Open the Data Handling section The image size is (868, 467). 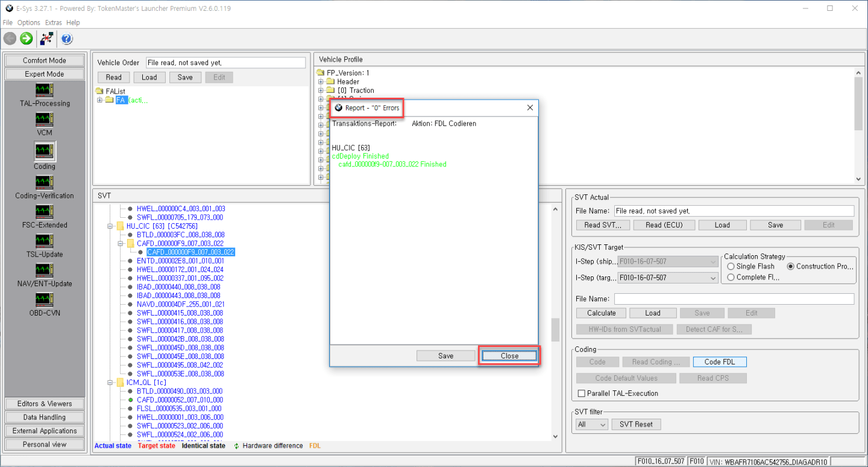pos(45,418)
